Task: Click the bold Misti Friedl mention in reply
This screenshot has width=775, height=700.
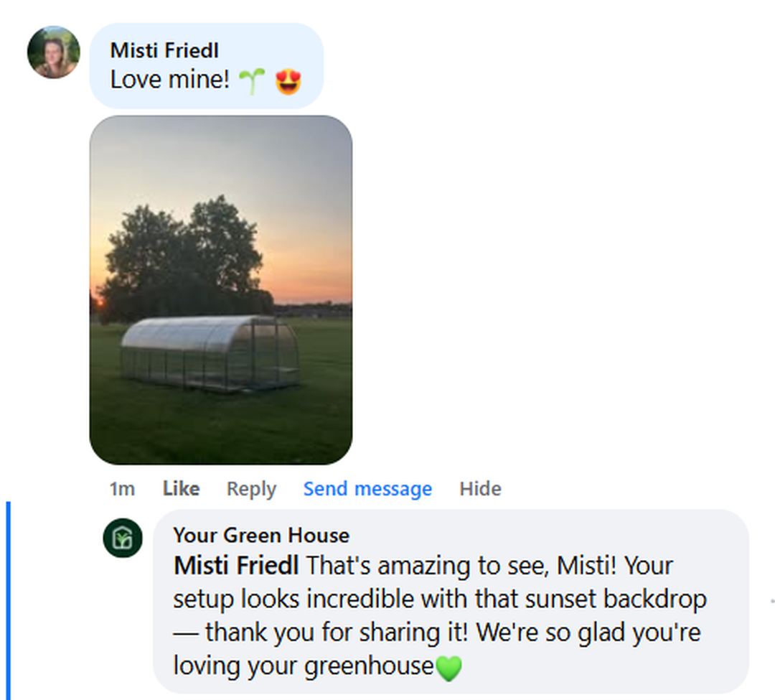Action: tap(236, 566)
